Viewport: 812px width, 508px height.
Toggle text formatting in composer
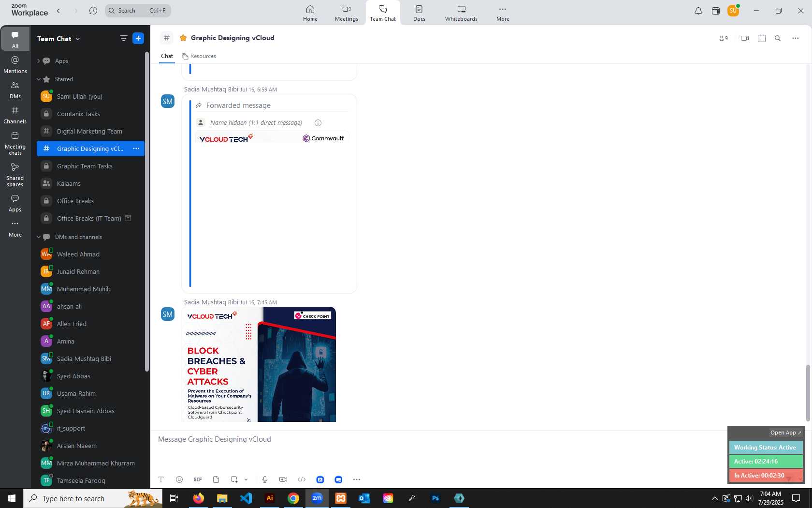161,479
